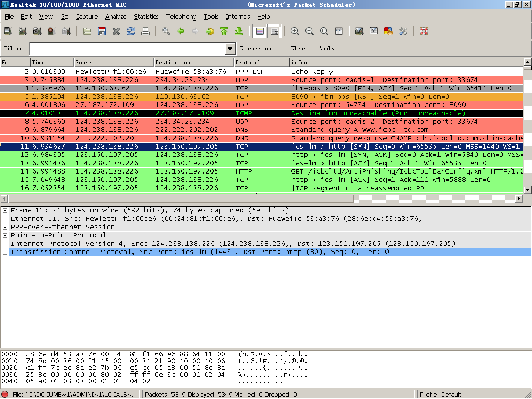Image resolution: width=532 pixels, height=399 pixels.
Task: Expand the Frame 11 tree node
Action: 5,210
